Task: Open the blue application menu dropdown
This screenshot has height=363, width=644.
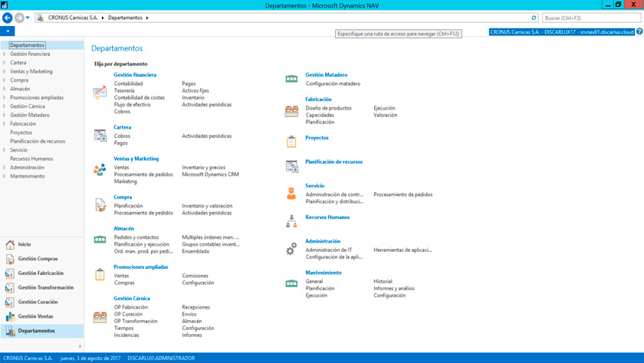Action: [8, 31]
